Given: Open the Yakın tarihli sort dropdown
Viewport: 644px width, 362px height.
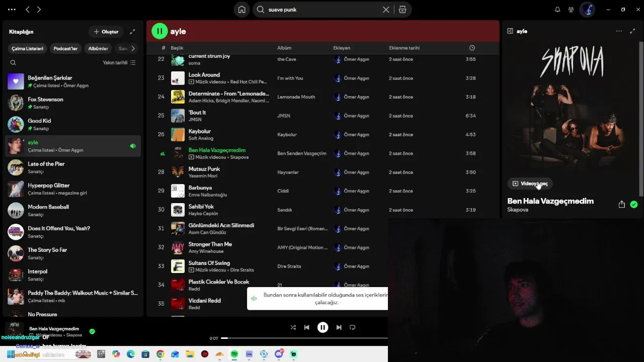Looking at the screenshot, I should pyautogui.click(x=119, y=63).
